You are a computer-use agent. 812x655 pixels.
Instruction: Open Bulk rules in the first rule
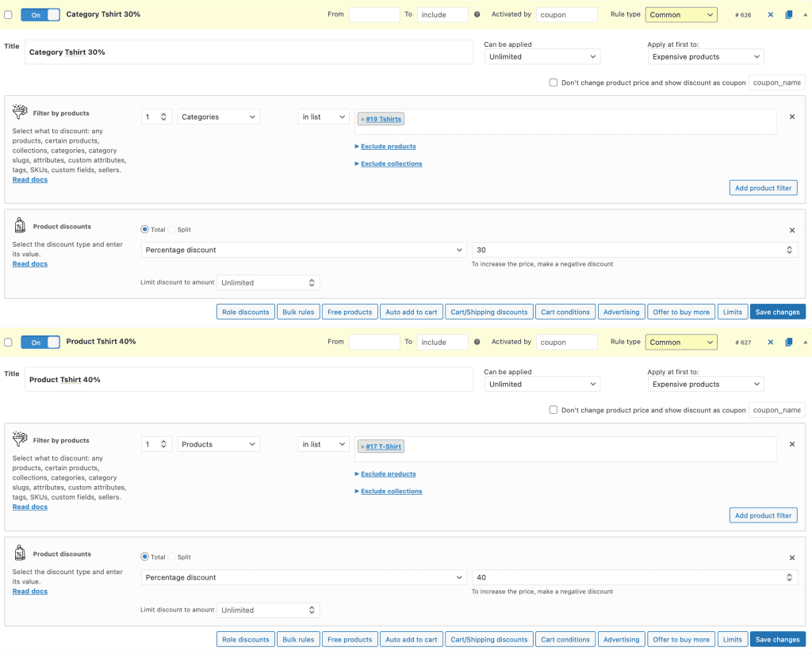(298, 312)
